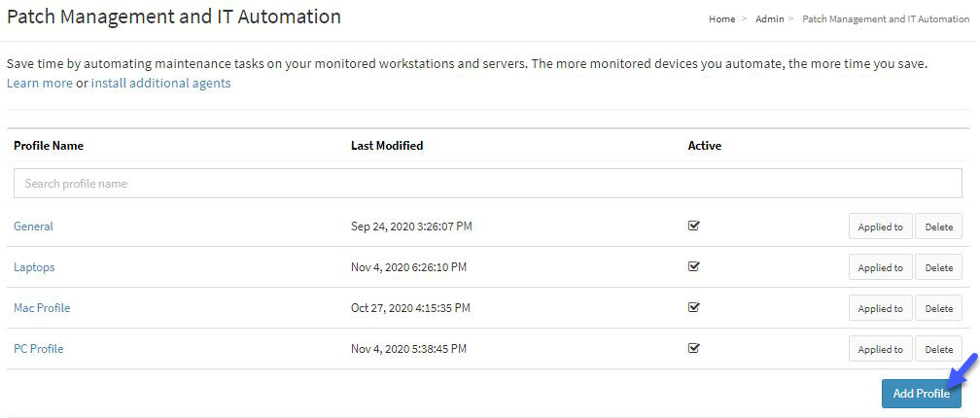Delete the Laptops profile
The width and height of the screenshot is (980, 418).
tap(938, 266)
